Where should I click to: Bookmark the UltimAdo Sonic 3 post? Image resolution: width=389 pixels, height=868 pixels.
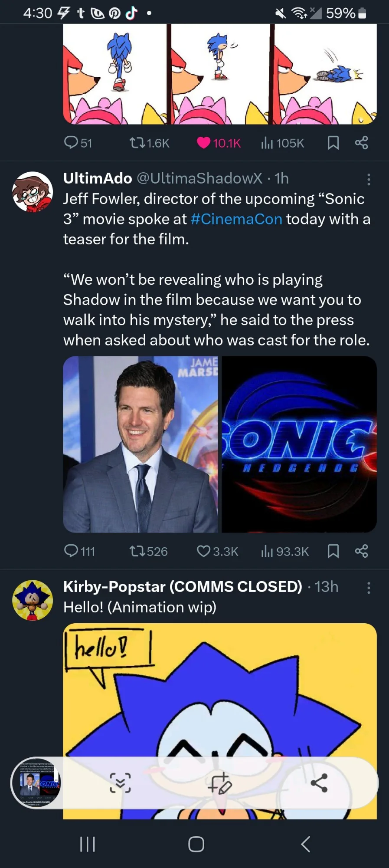pos(333,551)
